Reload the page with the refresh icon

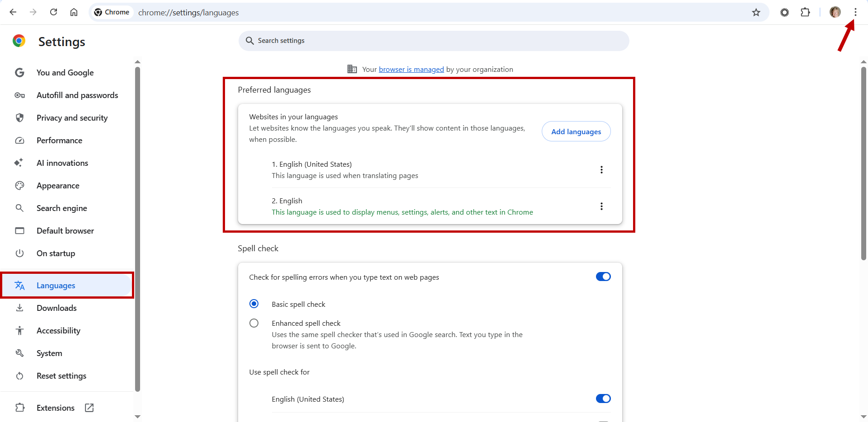pos(53,12)
